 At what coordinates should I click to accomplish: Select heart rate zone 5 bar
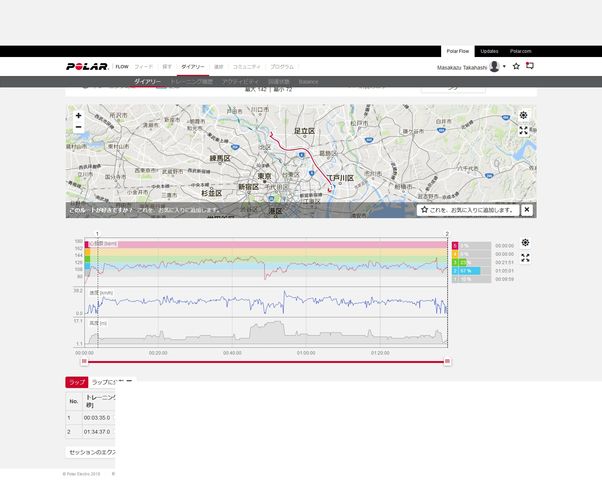click(x=471, y=245)
